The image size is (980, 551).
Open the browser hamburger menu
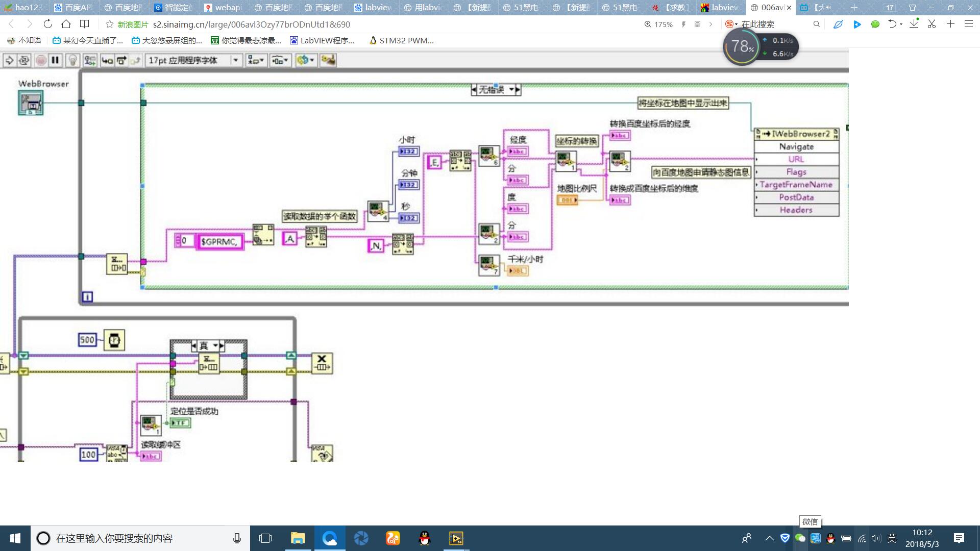pyautogui.click(x=968, y=24)
